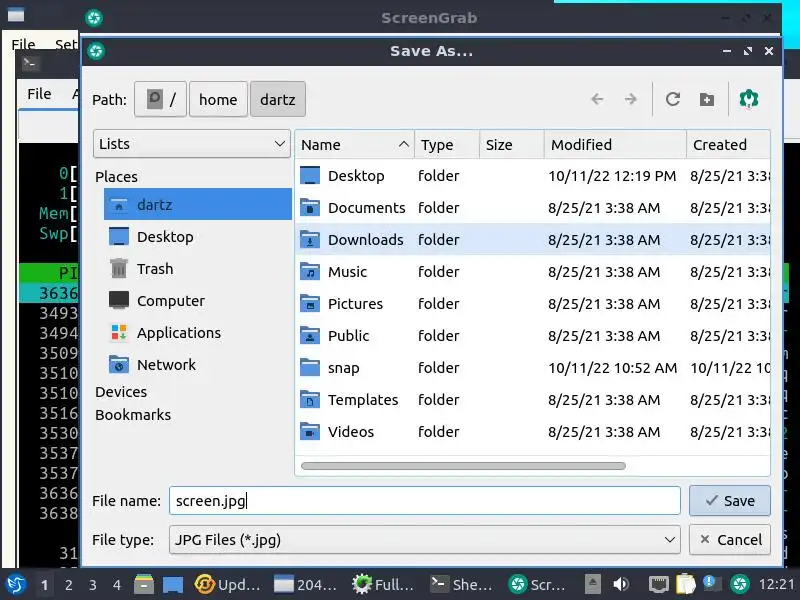Switch to virtual desktop 1
The height and width of the screenshot is (600, 800).
tap(44, 585)
